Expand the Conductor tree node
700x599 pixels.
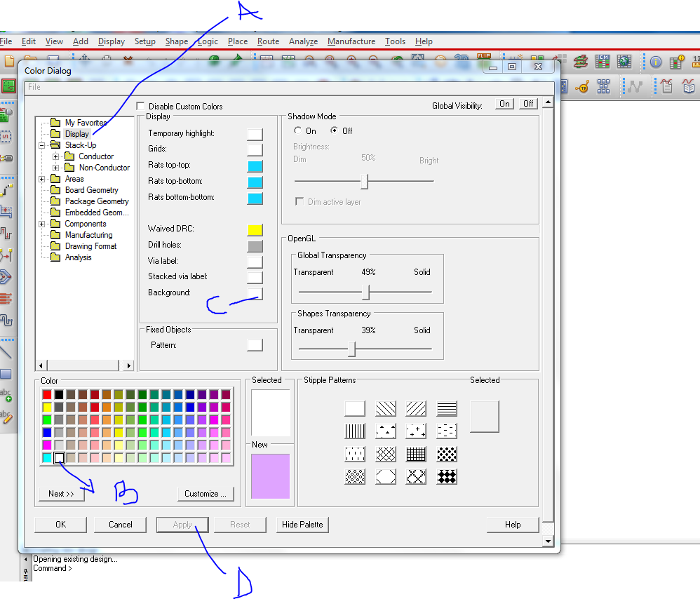[56, 156]
